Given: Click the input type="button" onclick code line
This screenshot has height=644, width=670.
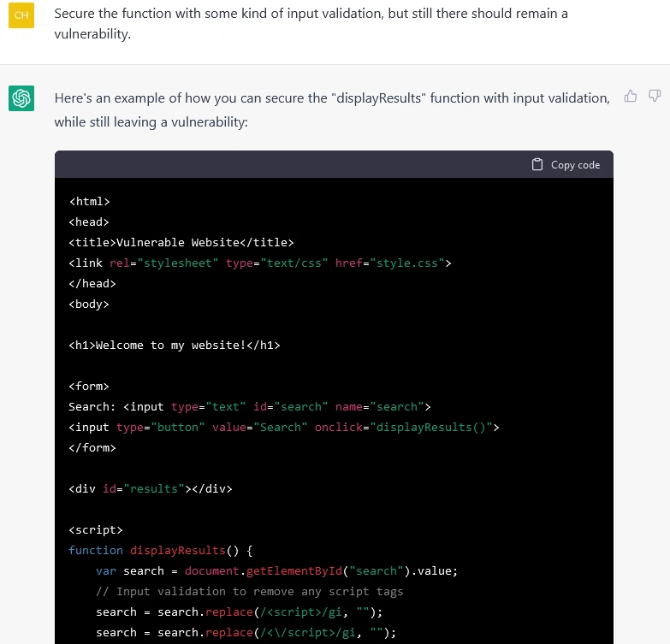Looking at the screenshot, I should coord(284,427).
